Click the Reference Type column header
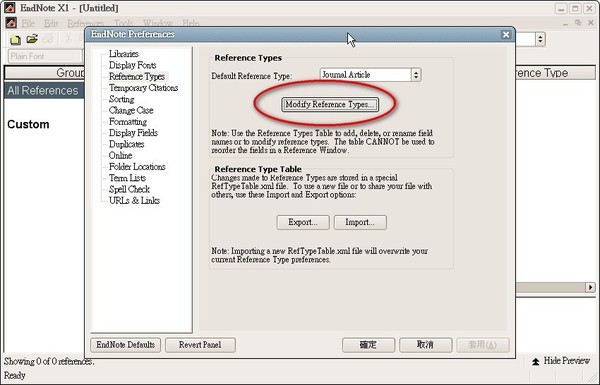The width and height of the screenshot is (600, 385). (555, 73)
